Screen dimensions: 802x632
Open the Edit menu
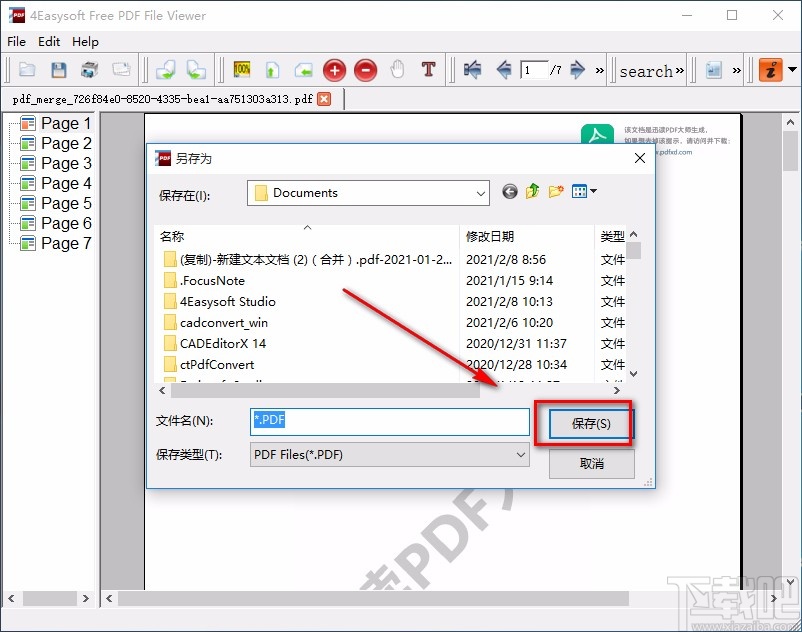coord(48,42)
